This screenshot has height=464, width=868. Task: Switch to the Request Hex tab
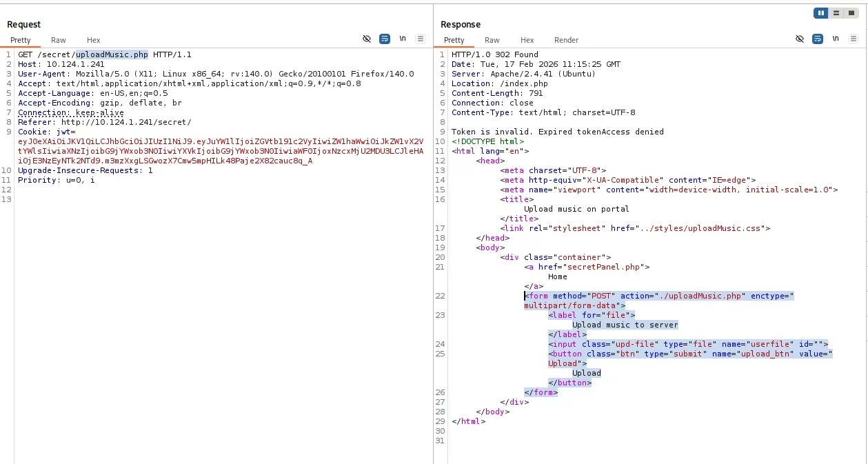(93, 40)
